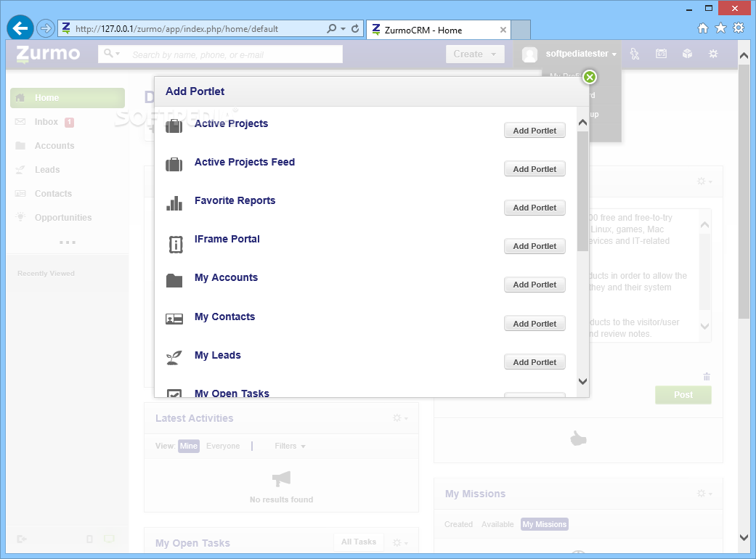Open My Open Tasks portlet gear menu

pyautogui.click(x=399, y=542)
